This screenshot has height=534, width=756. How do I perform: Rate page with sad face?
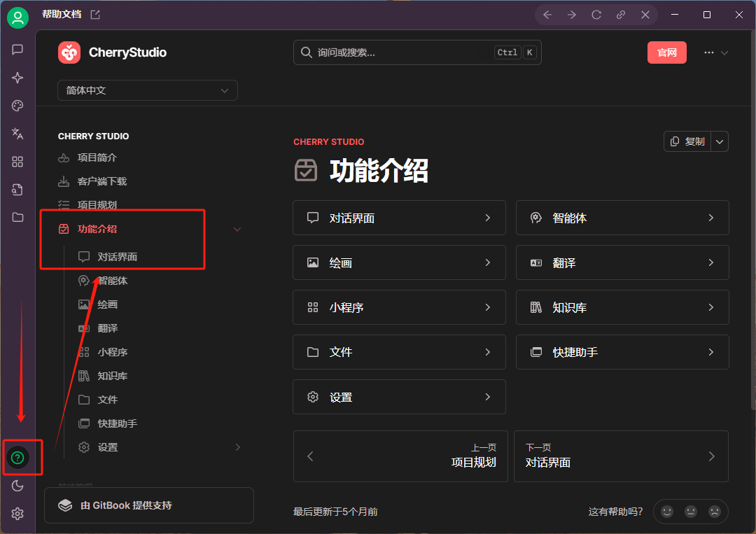click(x=715, y=512)
